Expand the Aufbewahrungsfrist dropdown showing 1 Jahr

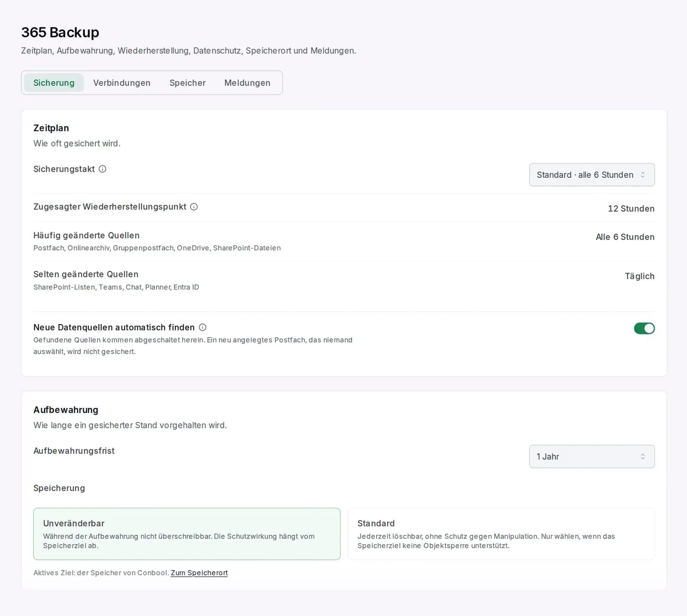tap(592, 457)
